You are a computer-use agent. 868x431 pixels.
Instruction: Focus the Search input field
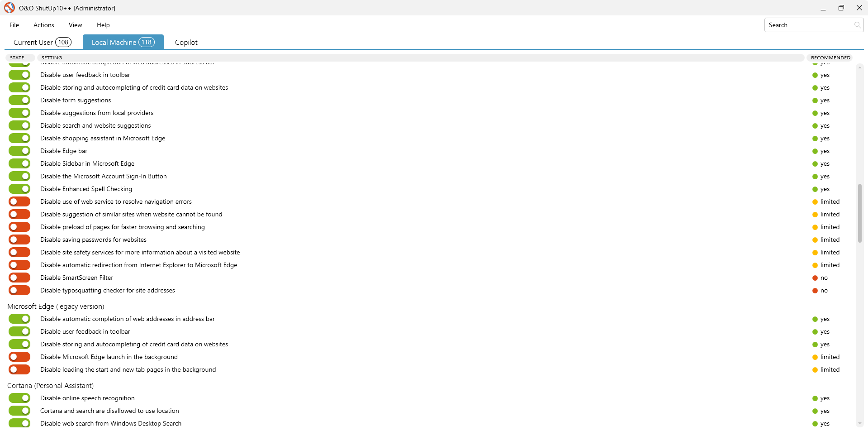[813, 25]
